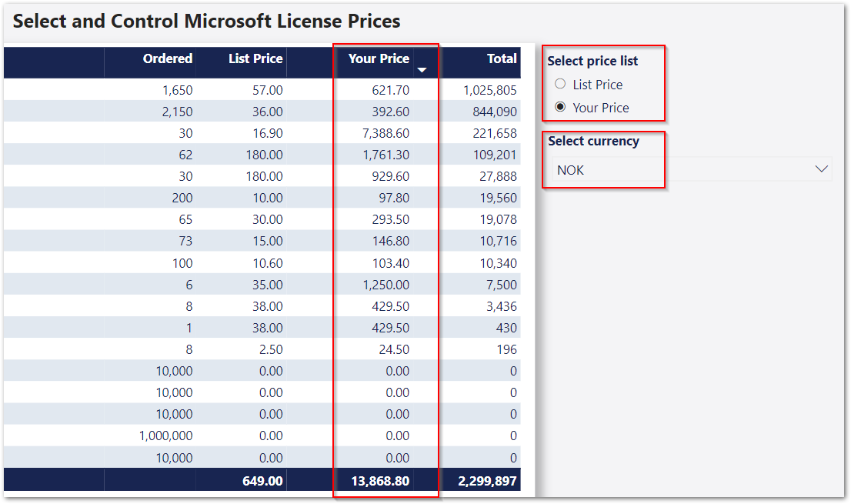Sort by the Ordered column header
The height and width of the screenshot is (504, 851).
pyautogui.click(x=168, y=58)
